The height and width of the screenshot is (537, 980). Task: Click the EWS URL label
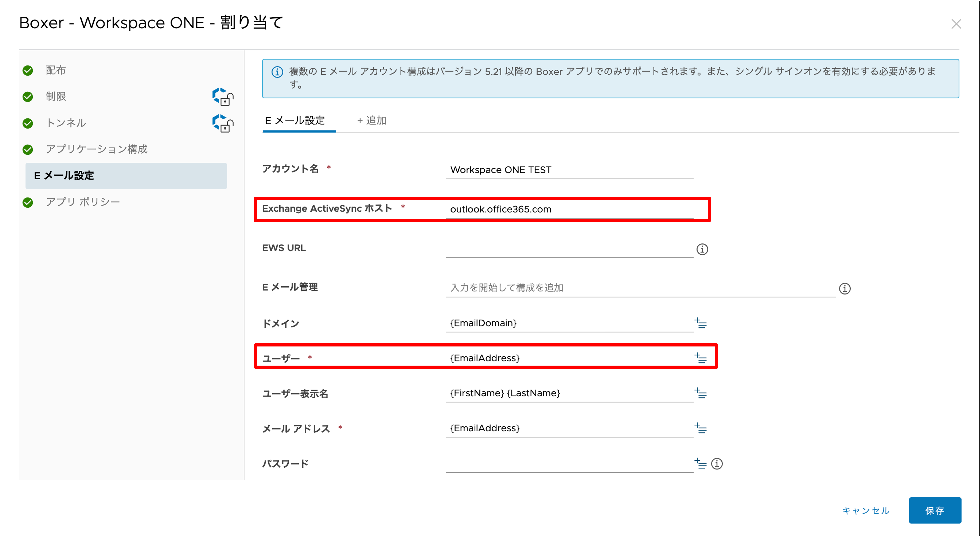[284, 248]
